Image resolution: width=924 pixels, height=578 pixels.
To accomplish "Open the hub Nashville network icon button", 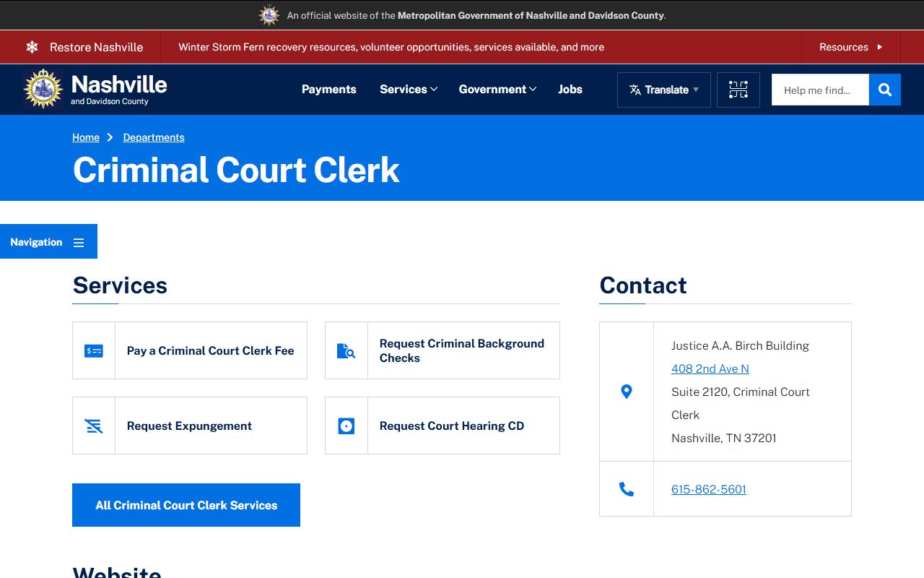I will pyautogui.click(x=738, y=90).
